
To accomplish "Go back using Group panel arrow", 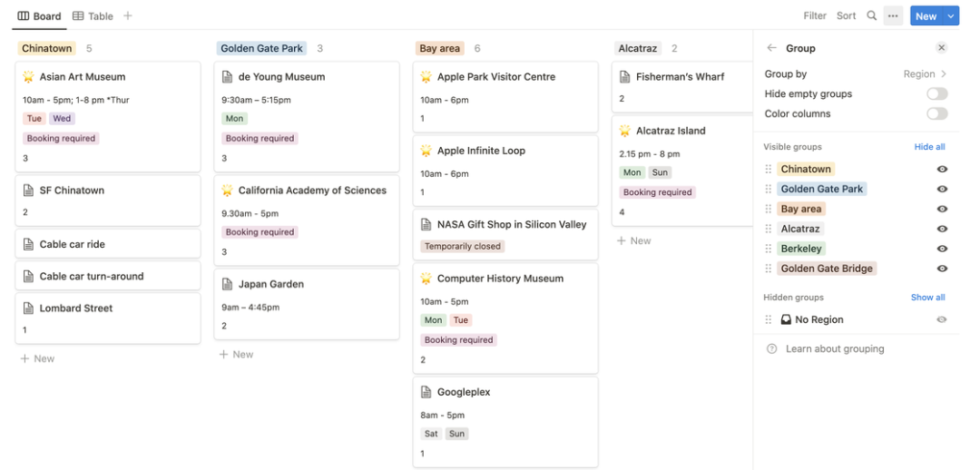I will click(772, 48).
